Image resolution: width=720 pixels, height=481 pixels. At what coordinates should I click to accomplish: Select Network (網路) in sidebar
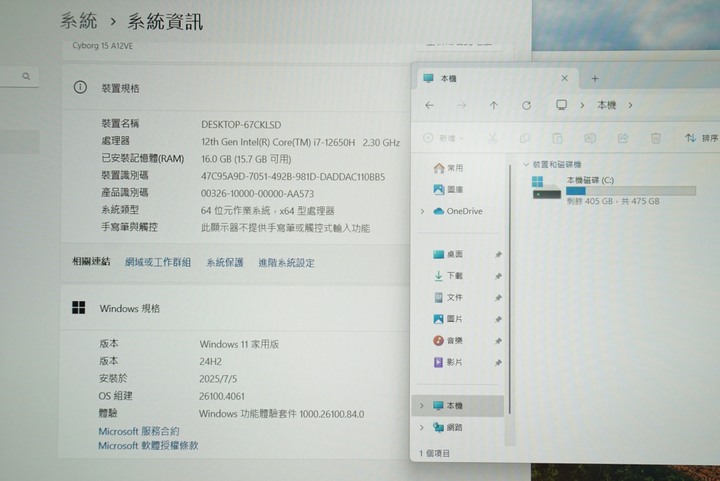pyautogui.click(x=448, y=427)
